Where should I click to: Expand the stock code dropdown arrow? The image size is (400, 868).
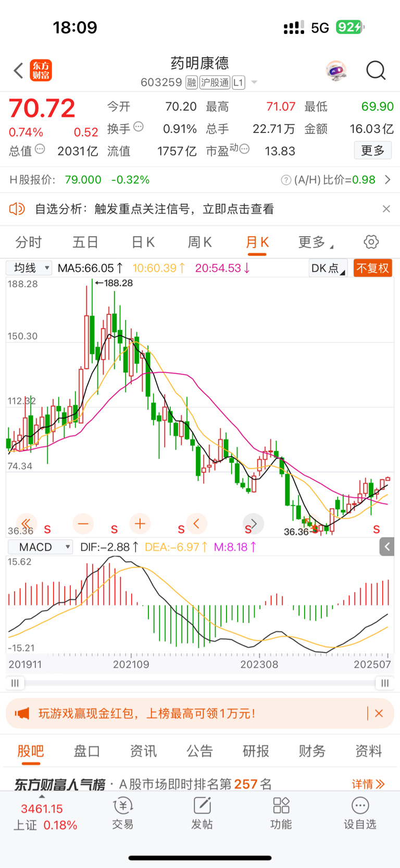pos(254,82)
